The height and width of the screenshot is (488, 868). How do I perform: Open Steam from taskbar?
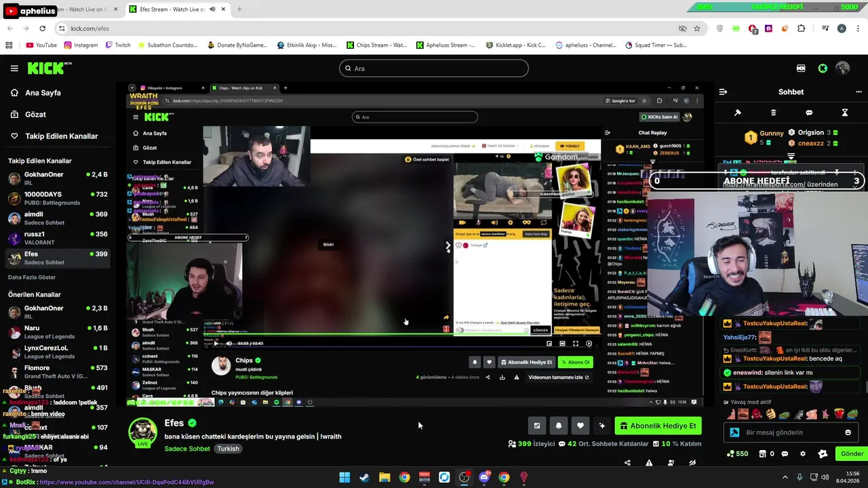click(364, 477)
